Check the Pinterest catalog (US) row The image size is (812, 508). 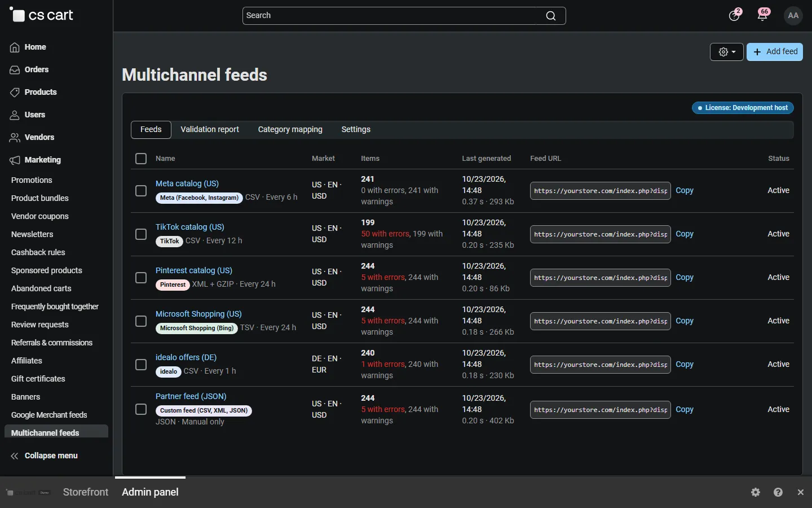coord(141,278)
